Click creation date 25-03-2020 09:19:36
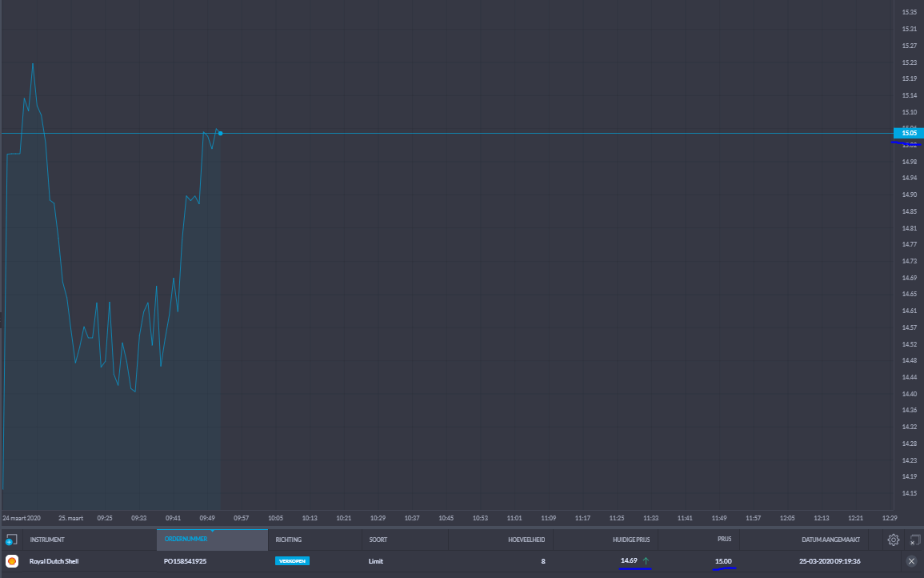Screen dimensions: 924x578 tap(830, 561)
